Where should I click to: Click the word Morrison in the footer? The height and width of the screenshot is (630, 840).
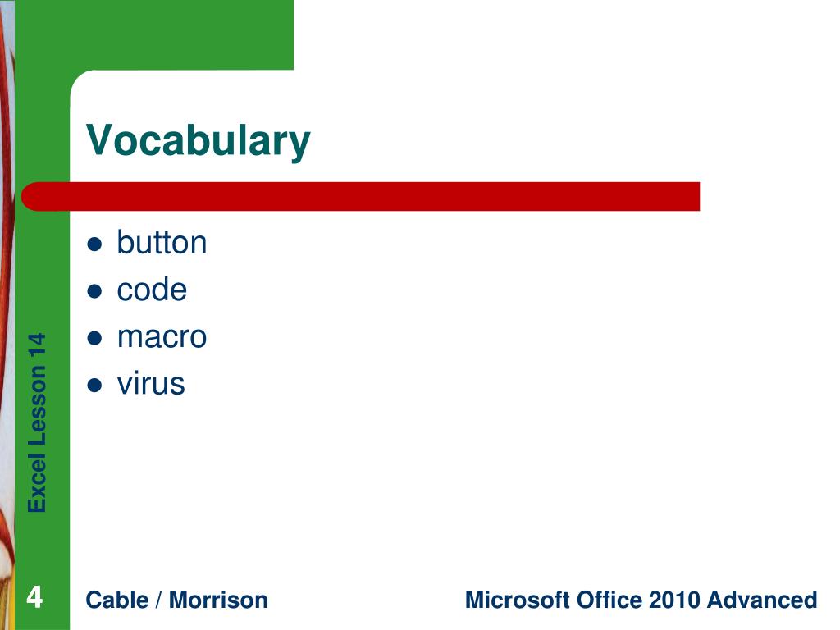coord(218,600)
